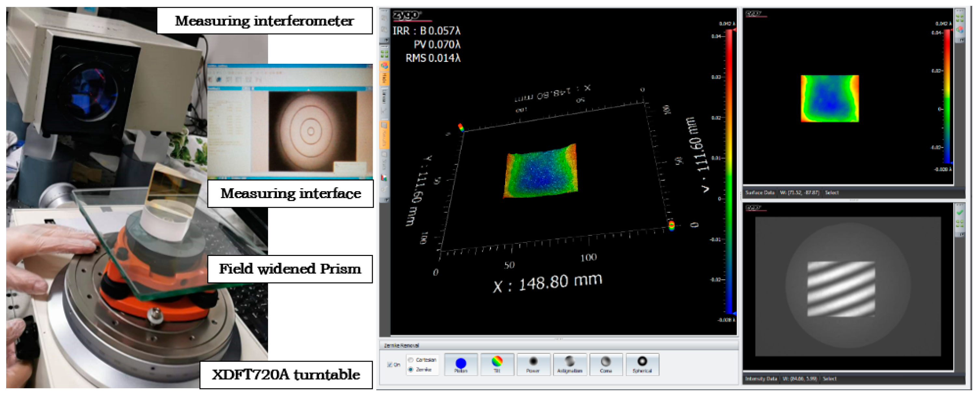
Task: Click the RMS 0.014λ readout
Action: (433, 58)
